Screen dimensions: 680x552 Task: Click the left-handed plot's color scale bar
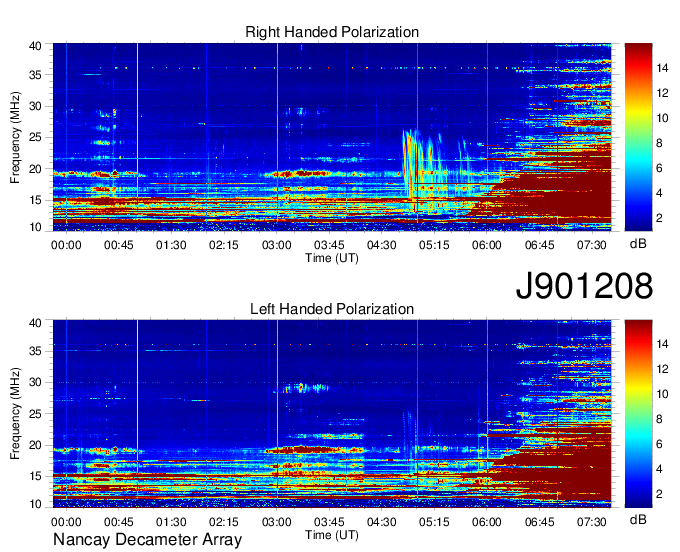click(638, 414)
